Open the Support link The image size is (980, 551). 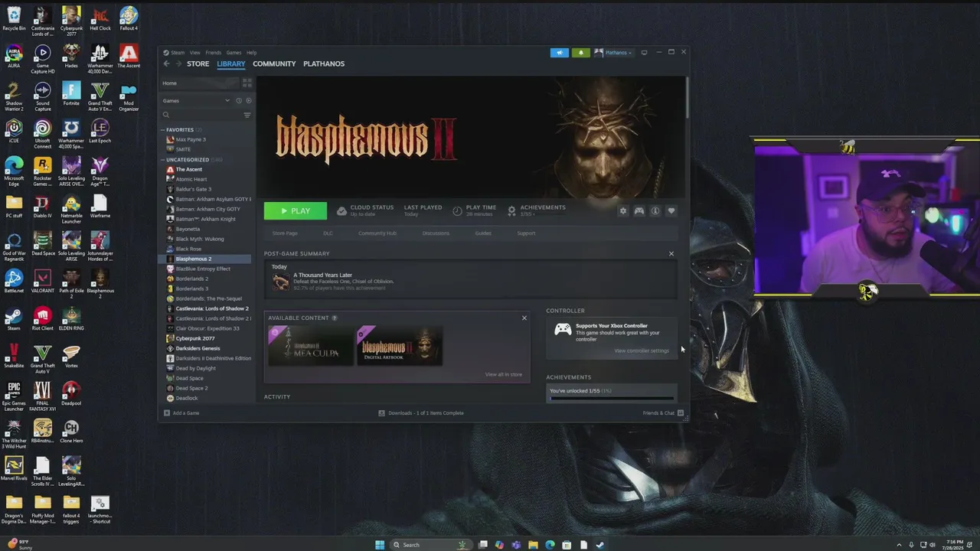526,233
